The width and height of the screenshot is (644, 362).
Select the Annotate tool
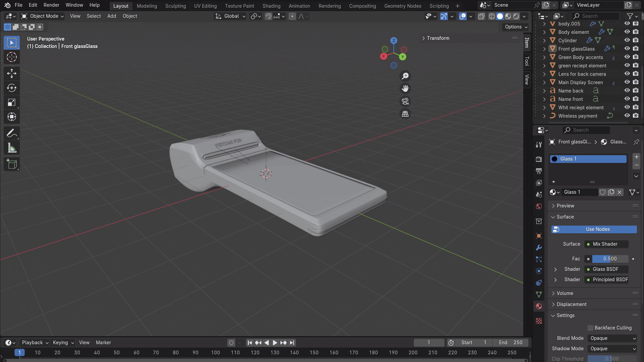pyautogui.click(x=12, y=133)
